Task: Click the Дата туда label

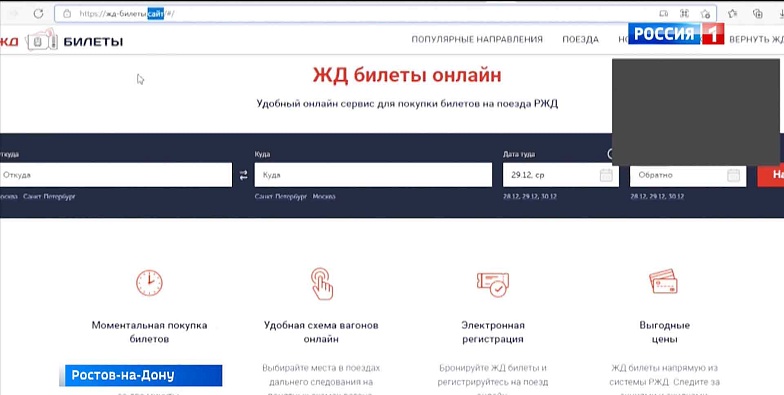Action: (519, 154)
